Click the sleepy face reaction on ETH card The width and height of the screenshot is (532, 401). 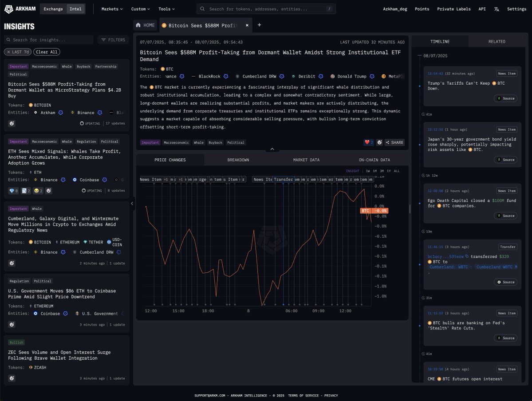point(38,191)
